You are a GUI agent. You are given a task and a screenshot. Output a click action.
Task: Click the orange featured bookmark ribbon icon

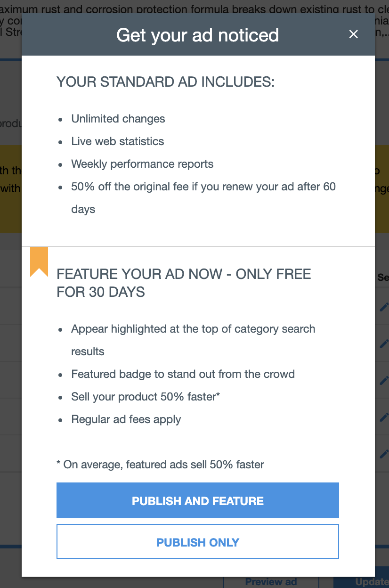pos(39,261)
